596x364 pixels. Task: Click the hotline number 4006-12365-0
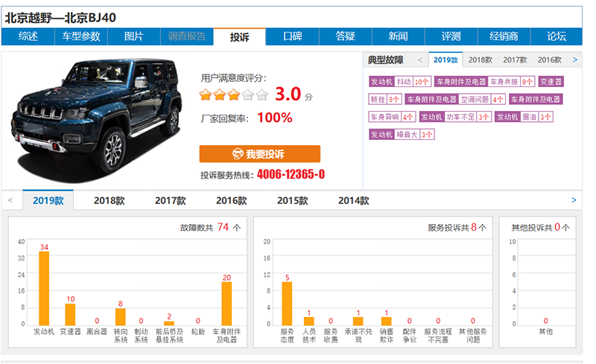click(x=291, y=174)
